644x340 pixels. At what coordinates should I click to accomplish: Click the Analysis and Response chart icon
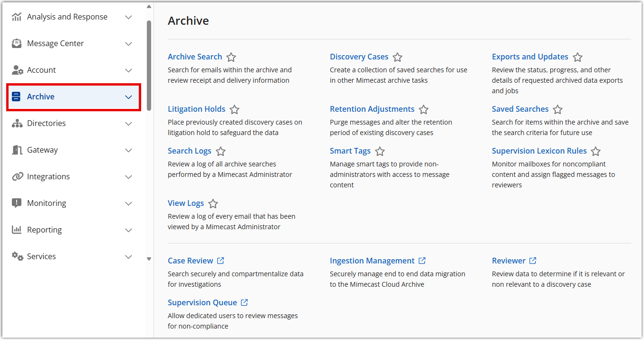click(x=17, y=17)
